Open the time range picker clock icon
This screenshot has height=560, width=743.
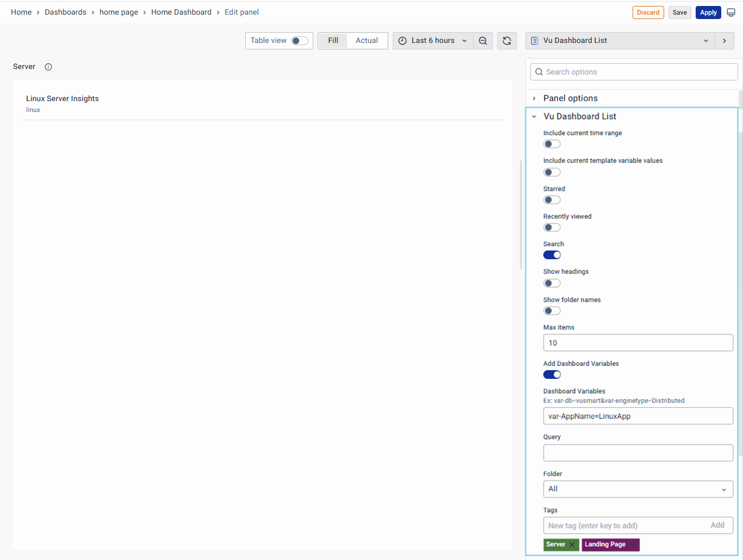[402, 40]
